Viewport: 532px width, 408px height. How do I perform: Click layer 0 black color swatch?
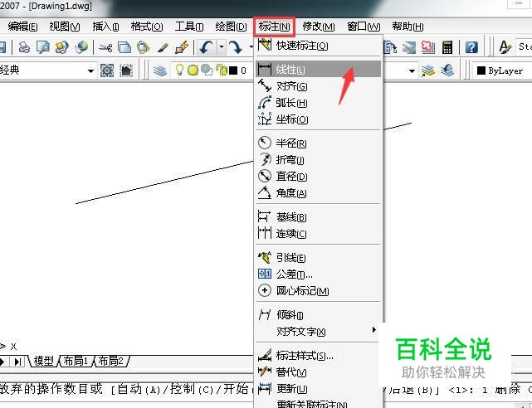(x=233, y=70)
